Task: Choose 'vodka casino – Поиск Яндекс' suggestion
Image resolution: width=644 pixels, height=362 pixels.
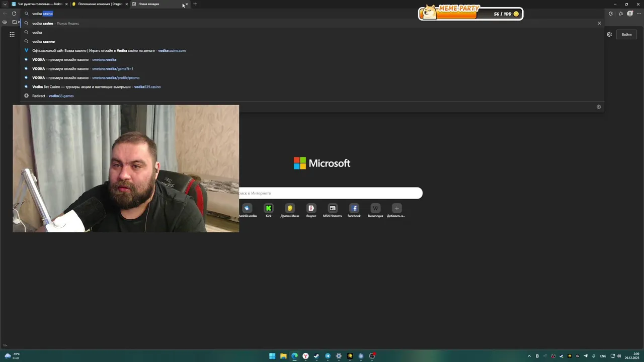Action: tap(312, 23)
